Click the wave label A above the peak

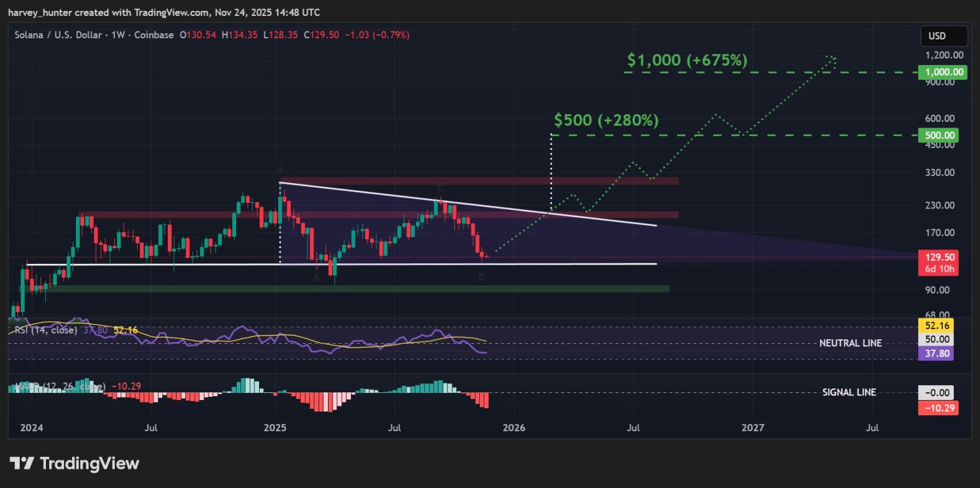tap(279, 169)
